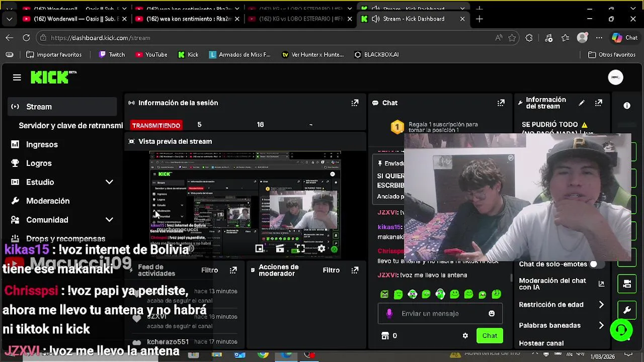This screenshot has height=362, width=644.
Task: Click the camera layout icon in right rail
Action: [x=627, y=284]
